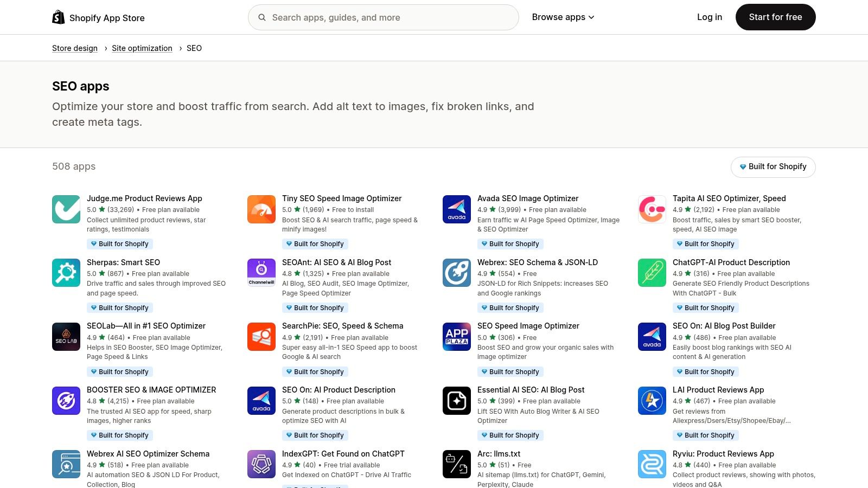Screen dimensions: 868x488
Task: Select the SEOAnt Channelwill app icon
Action: [261, 273]
